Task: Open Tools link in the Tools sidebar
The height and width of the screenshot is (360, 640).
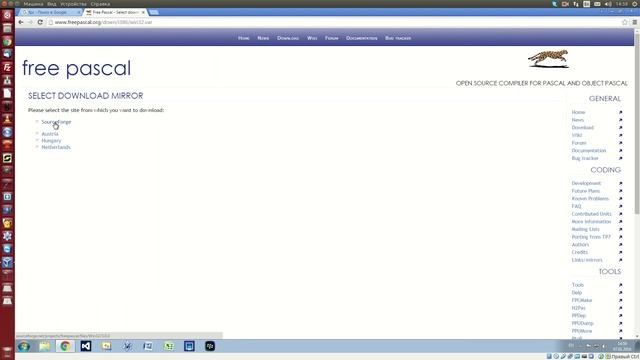Action: coord(578,285)
